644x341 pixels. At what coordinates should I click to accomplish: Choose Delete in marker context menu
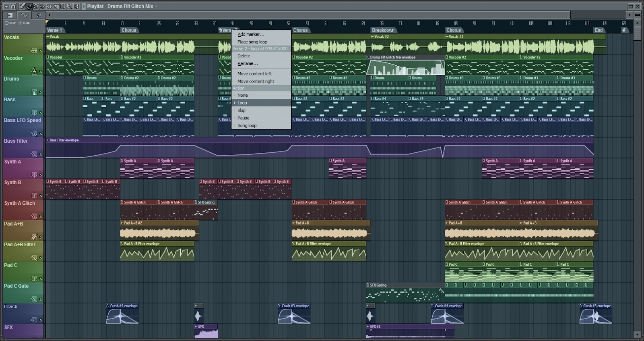(261, 56)
